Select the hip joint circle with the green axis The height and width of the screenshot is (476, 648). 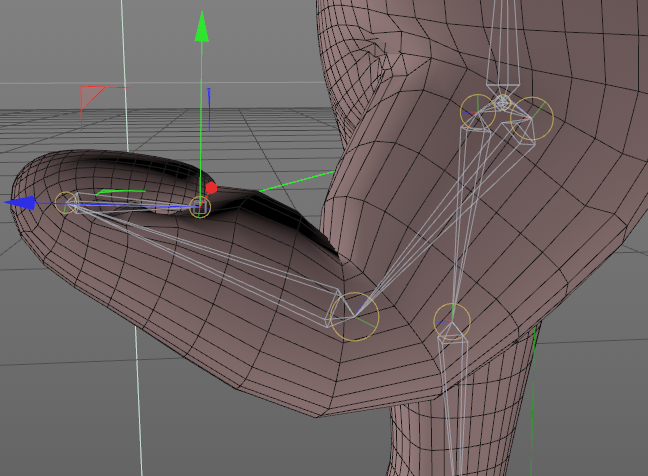point(532,119)
